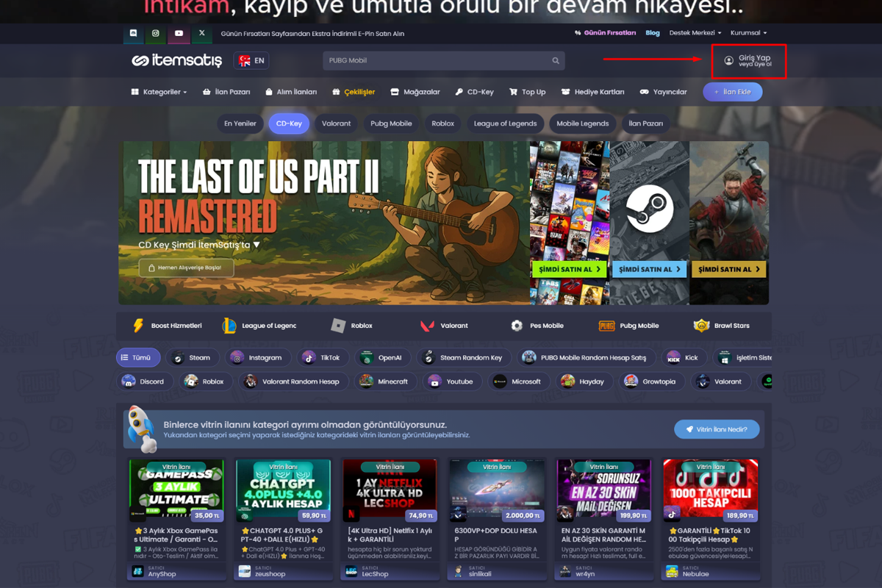Click the blue ŞİMDİ SATIN AL button
The height and width of the screenshot is (588, 882).
(649, 269)
